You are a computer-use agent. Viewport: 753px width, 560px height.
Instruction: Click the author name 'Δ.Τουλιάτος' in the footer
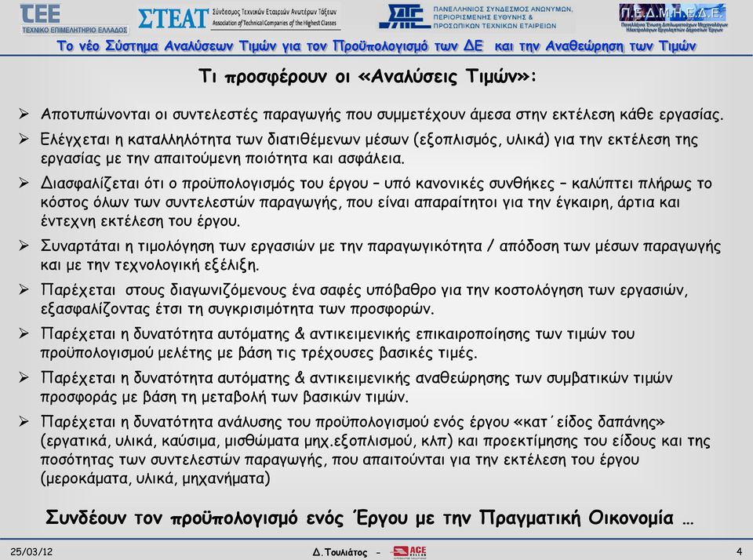point(340,553)
